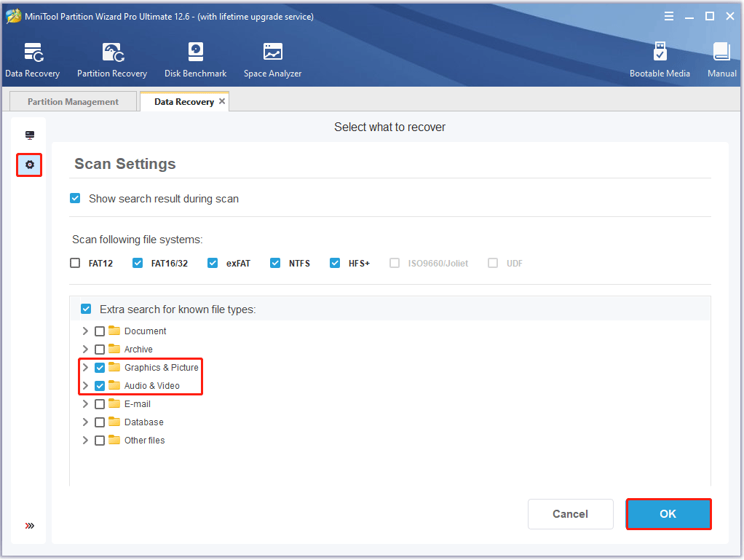The height and width of the screenshot is (560, 744).
Task: Click the Scan Settings heading
Action: click(124, 164)
